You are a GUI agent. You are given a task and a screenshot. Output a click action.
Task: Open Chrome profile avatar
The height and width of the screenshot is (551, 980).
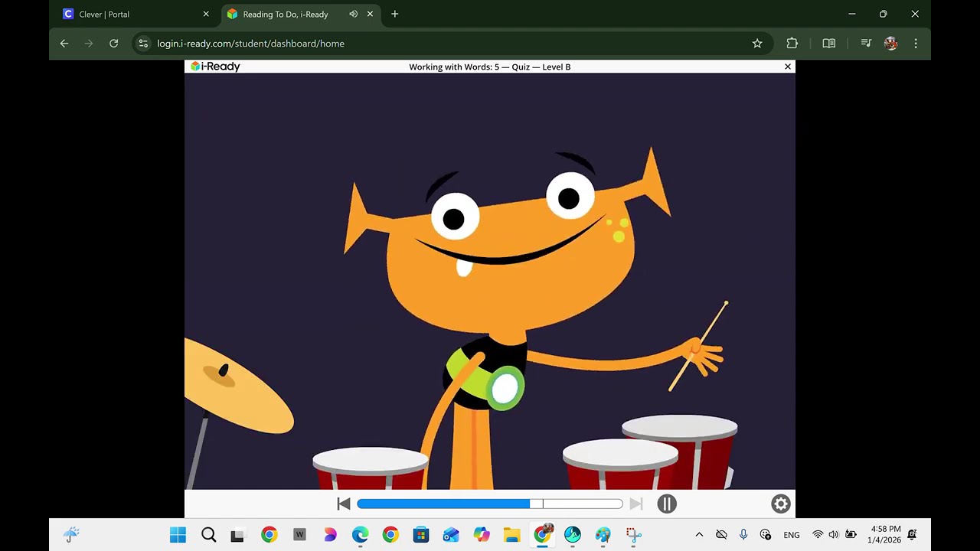(890, 44)
